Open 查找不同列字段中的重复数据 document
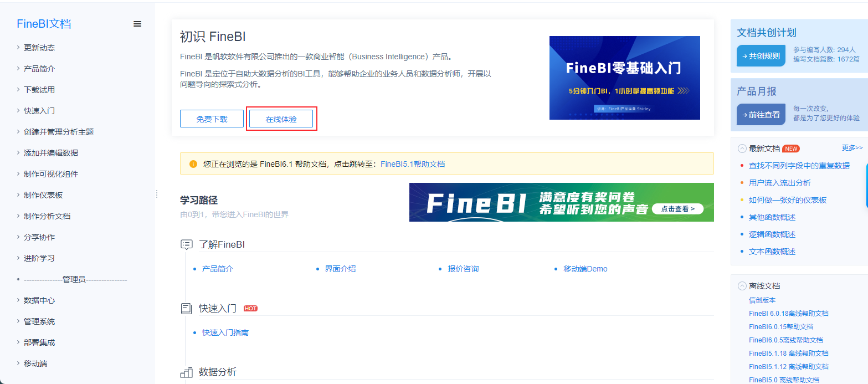The width and height of the screenshot is (868, 384). 799,166
